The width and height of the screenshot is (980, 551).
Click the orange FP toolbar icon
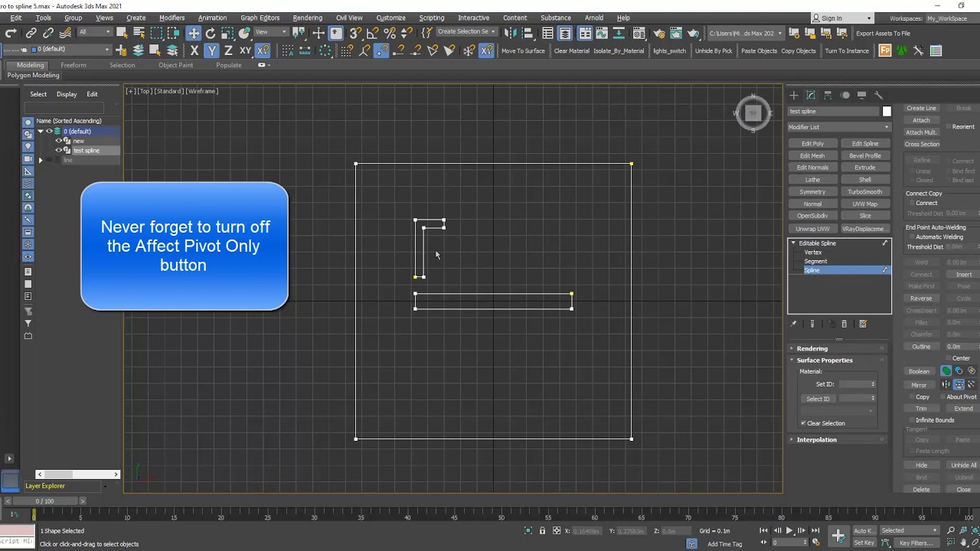[885, 51]
